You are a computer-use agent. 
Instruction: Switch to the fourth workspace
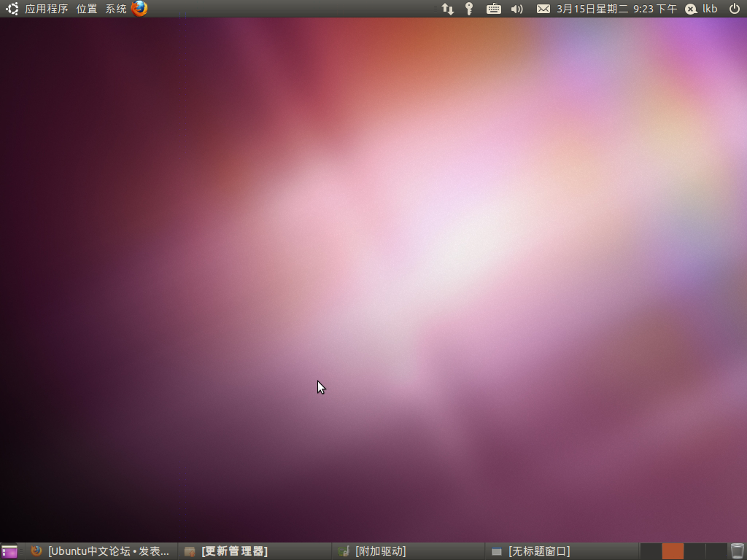pyautogui.click(x=716, y=551)
